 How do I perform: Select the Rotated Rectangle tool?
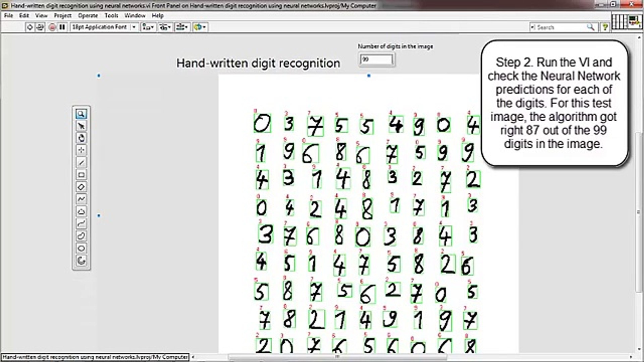[81, 187]
